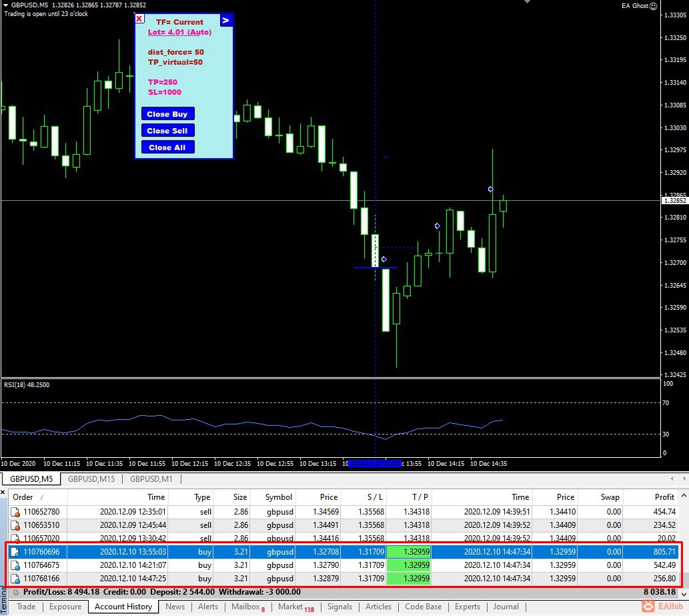Screen dimensions: 689x616
Task: Click profit value 542.49
Action: pos(664,565)
